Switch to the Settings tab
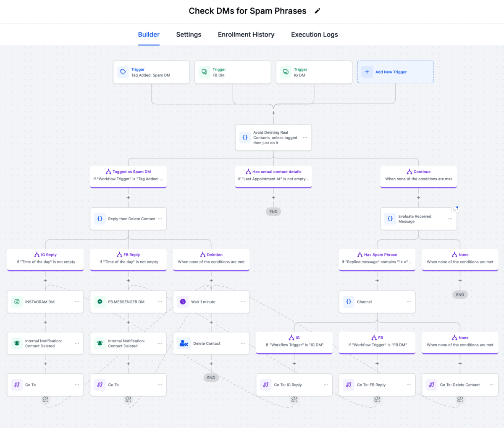This screenshot has width=504, height=428. tap(189, 34)
